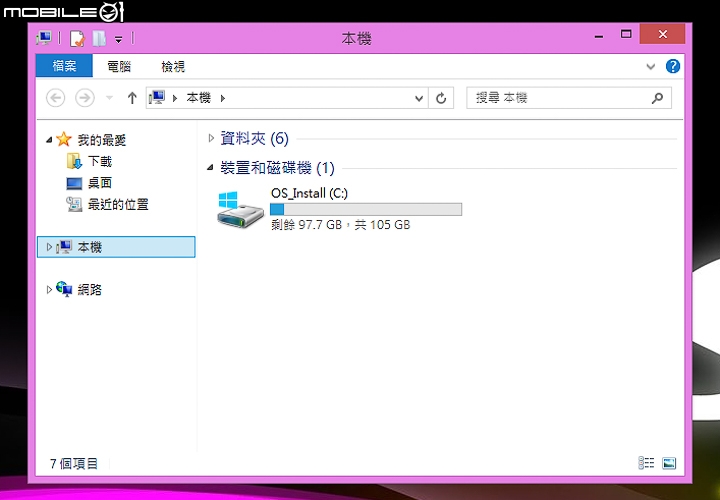Open recent locations dropdown arrow

coord(109,98)
